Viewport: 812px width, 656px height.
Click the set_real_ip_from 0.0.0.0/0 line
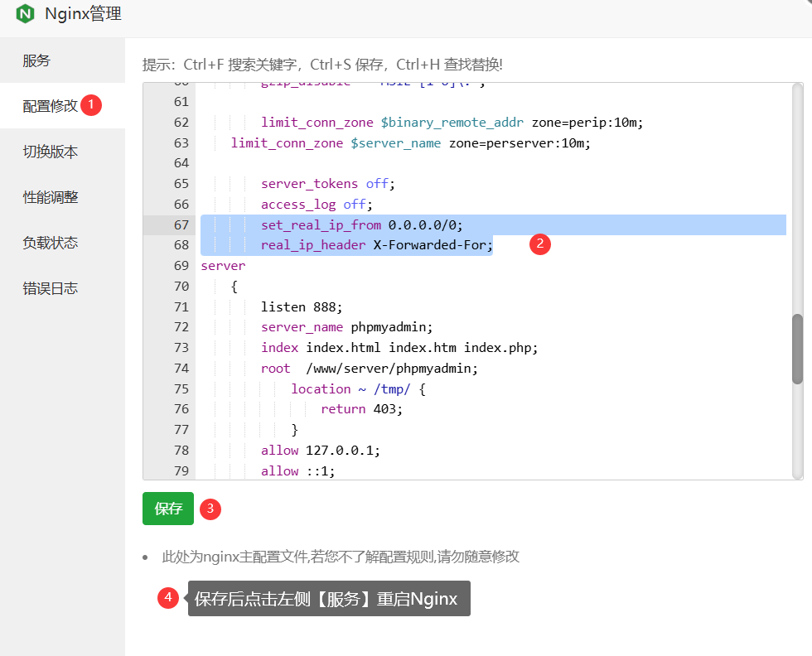(361, 224)
